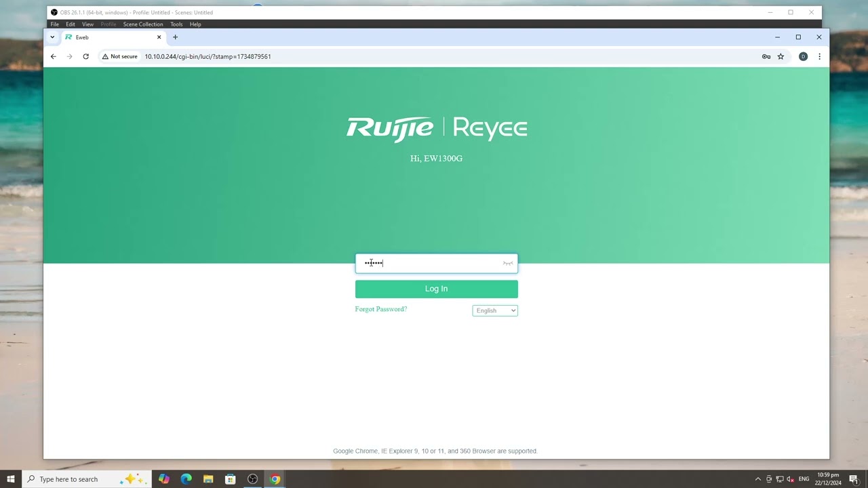868x488 pixels.
Task: Maximize the OBS window
Action: [x=790, y=12]
